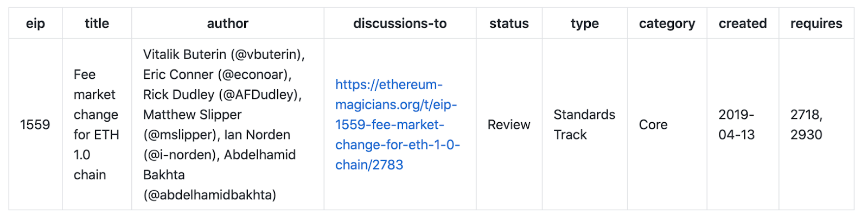This screenshot has width=868, height=220.
Task: Click the Vitalik Buterin author name
Action: [x=184, y=54]
